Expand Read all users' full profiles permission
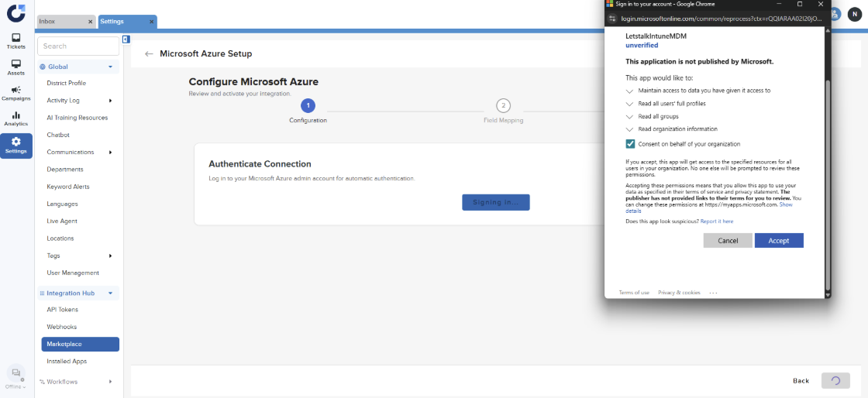The width and height of the screenshot is (868, 398). pyautogui.click(x=629, y=104)
